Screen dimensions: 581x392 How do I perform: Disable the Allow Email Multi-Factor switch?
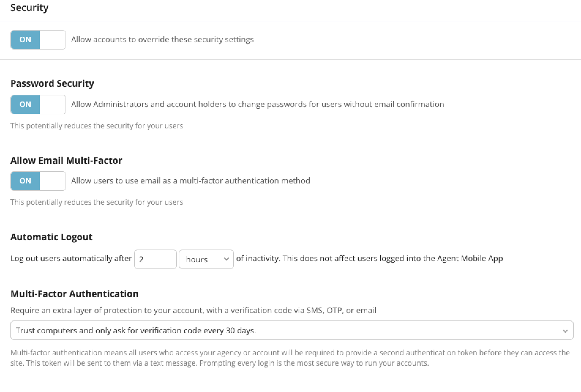coord(38,181)
